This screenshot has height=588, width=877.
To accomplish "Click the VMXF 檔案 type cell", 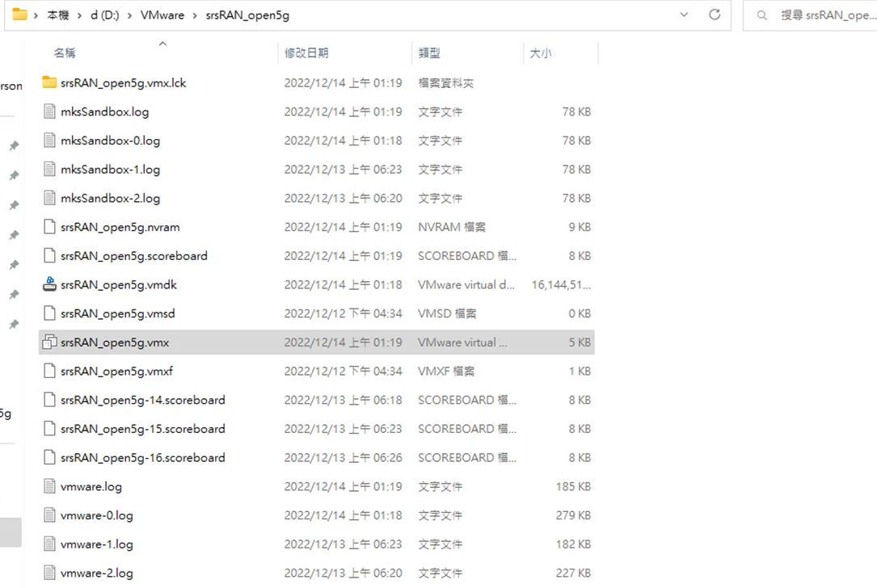I will point(446,371).
